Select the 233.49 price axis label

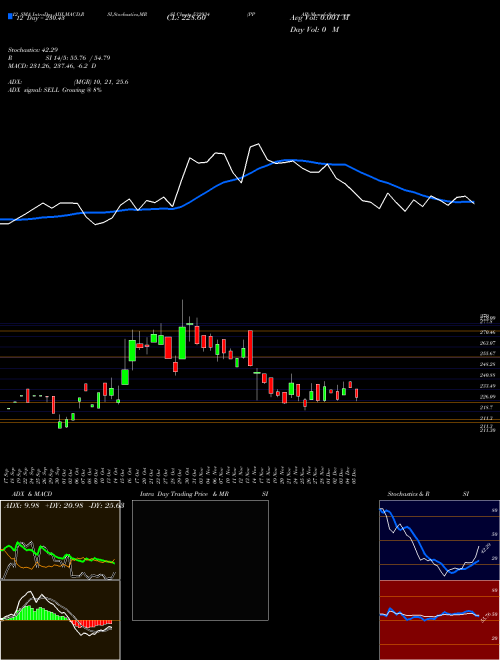click(x=487, y=386)
